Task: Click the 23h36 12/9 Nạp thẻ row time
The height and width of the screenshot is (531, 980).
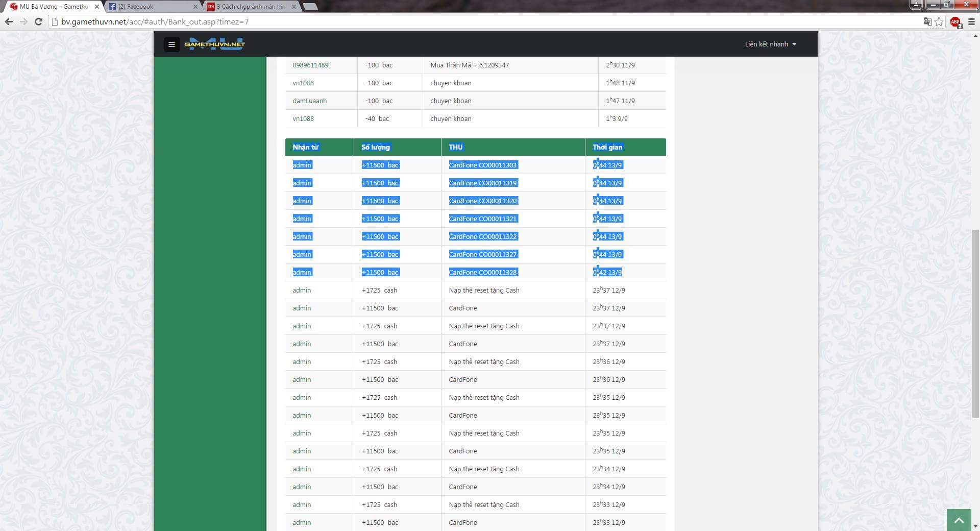Action: [609, 361]
